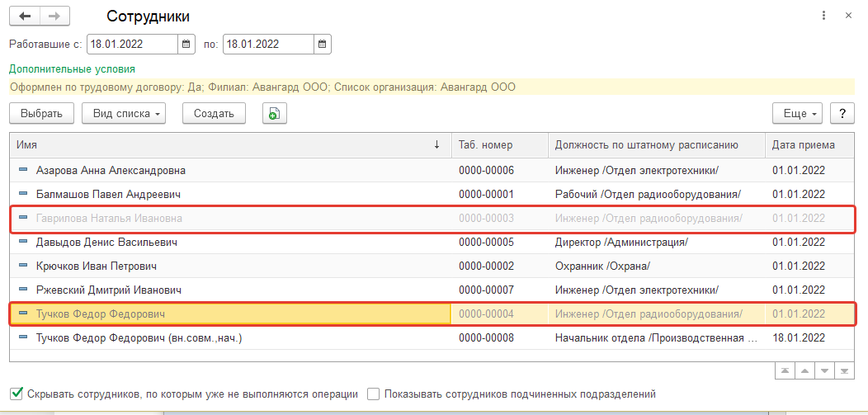This screenshot has height=415, width=868.
Task: Open the three-dot window options menu
Action: tap(823, 16)
